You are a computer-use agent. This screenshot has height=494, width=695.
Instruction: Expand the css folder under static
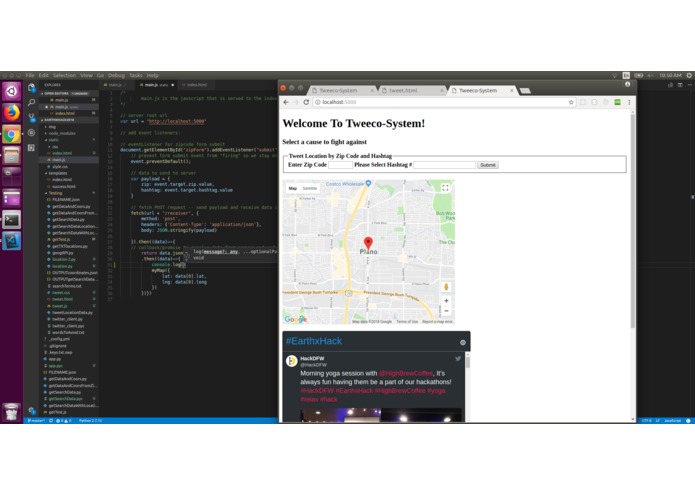(53, 147)
